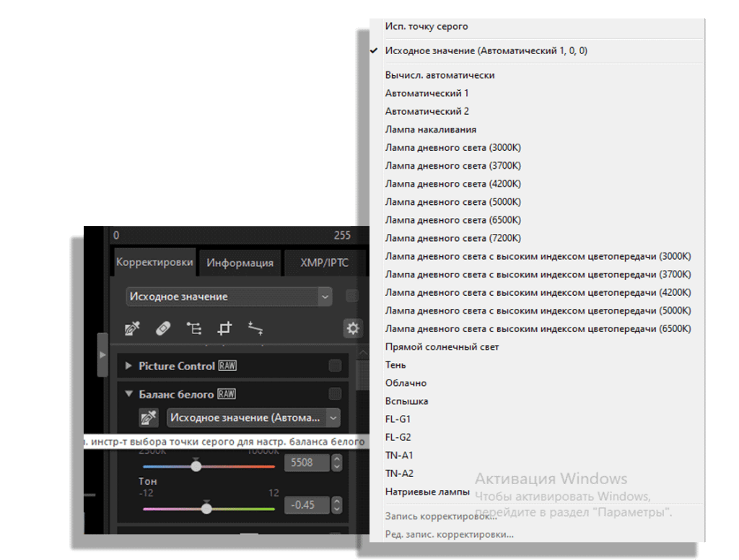Click the -0.45 tint value field

pos(306,505)
